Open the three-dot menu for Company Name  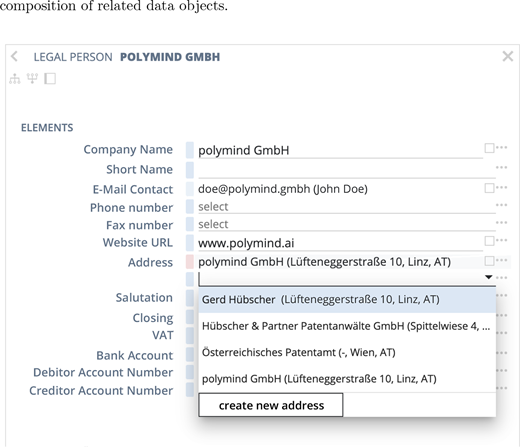coord(502,147)
